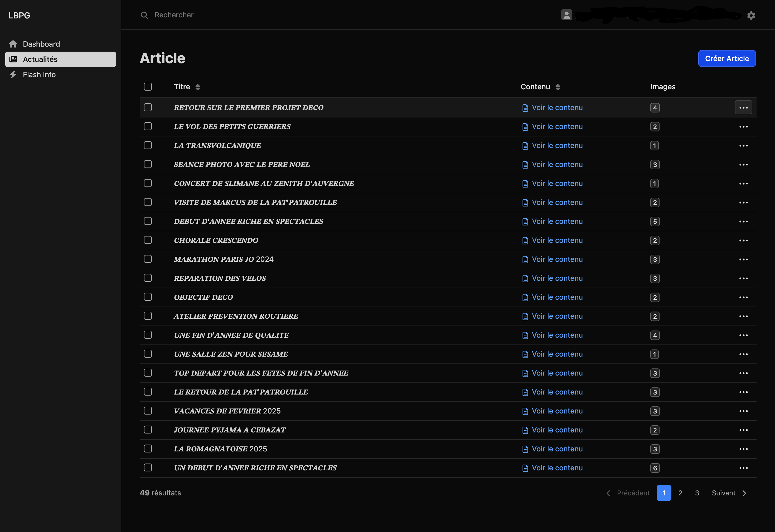Select checkbox for CONCERT DE SLIMANE AU ZENITH

[x=148, y=183]
